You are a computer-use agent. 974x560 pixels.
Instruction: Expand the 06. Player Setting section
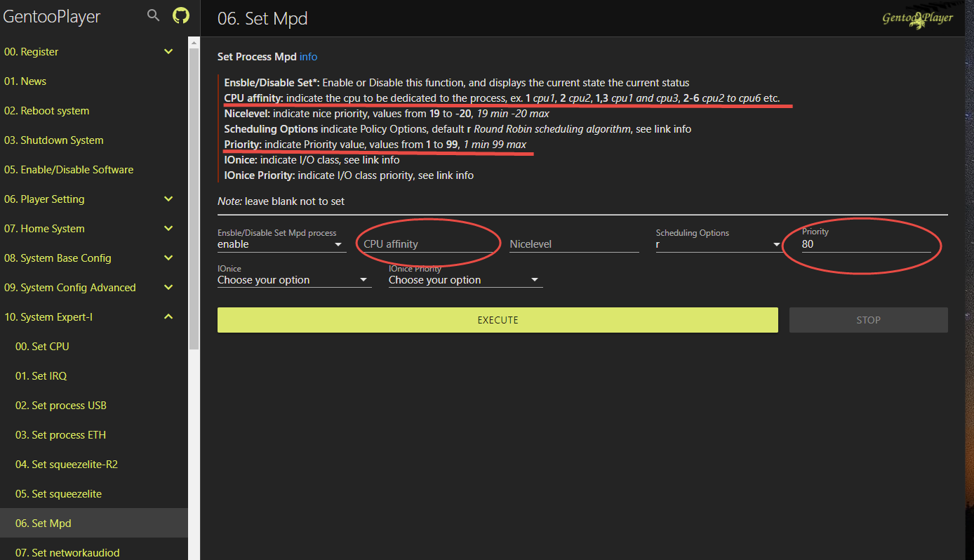(x=168, y=199)
